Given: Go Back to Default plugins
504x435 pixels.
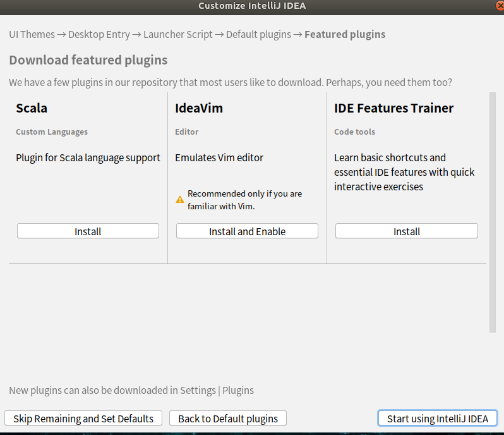Looking at the screenshot, I should [228, 419].
